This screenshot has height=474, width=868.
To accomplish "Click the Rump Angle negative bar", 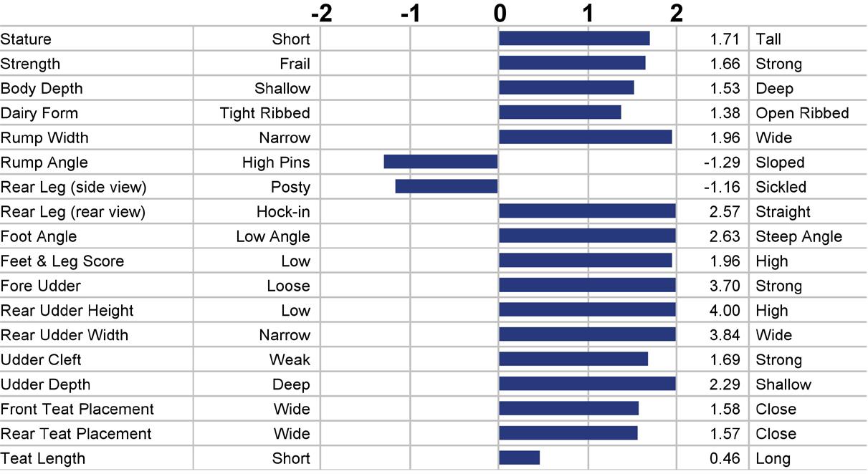I will click(441, 162).
